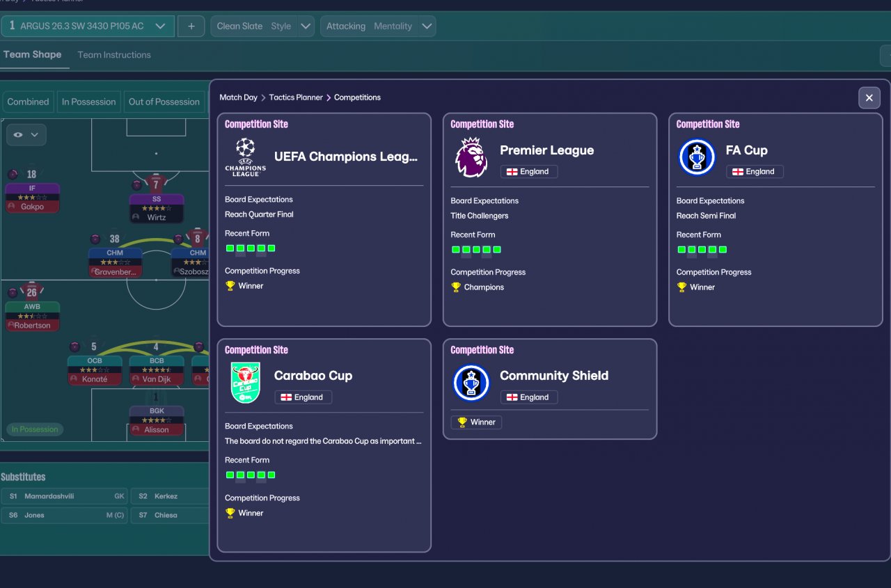The width and height of the screenshot is (891, 588).
Task: Add a new tactic with the plus button
Action: point(191,26)
